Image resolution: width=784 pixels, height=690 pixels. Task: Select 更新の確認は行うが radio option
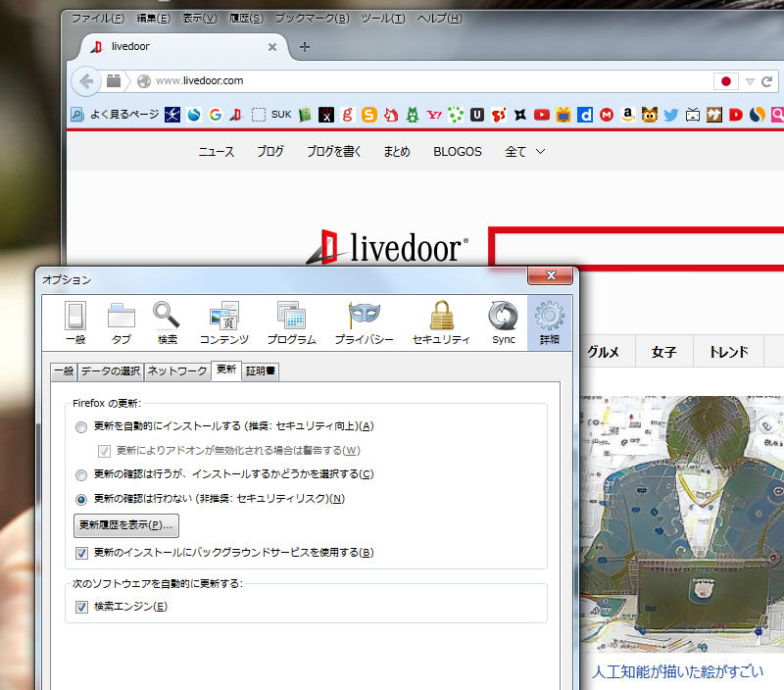[81, 475]
